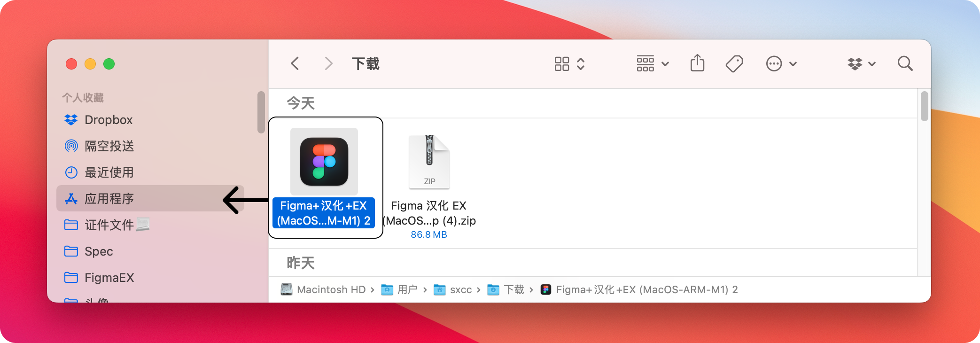The image size is (980, 343).
Task: Expand the Dropbox toolbar dropdown chevron
Action: tap(872, 64)
